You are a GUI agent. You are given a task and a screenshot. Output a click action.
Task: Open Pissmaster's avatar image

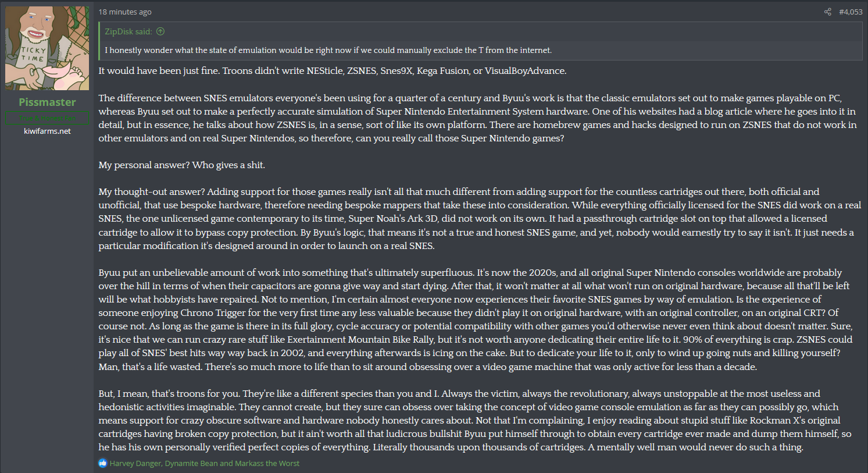click(47, 48)
